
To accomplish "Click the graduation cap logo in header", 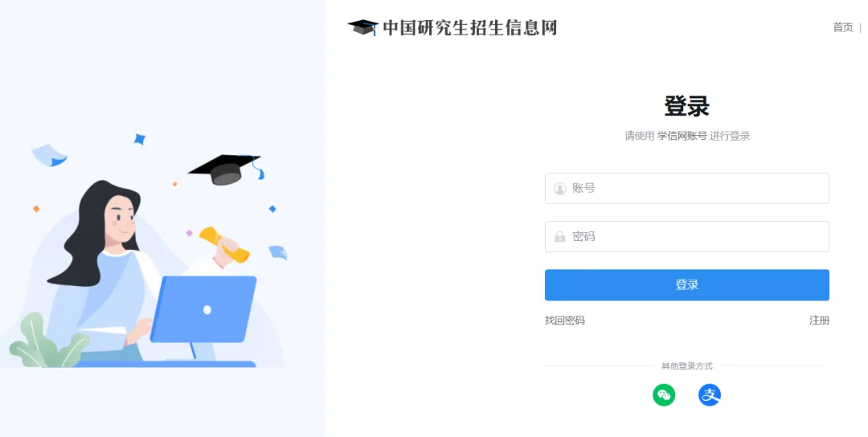I will click(363, 27).
